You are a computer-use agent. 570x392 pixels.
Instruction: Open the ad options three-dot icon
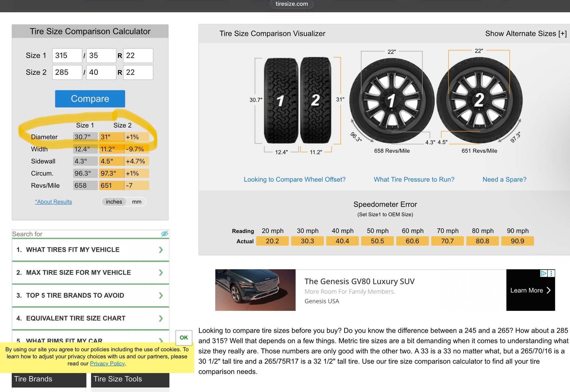(x=551, y=273)
